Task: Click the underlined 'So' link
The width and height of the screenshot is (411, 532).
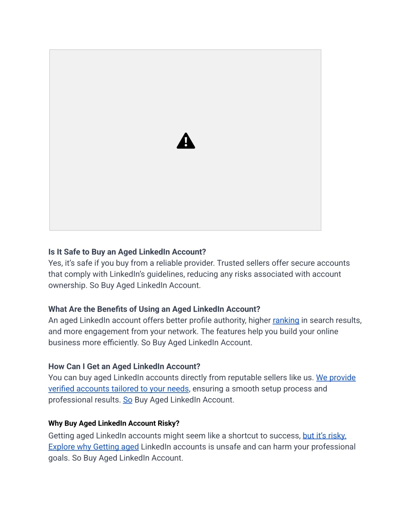Action: (x=128, y=400)
